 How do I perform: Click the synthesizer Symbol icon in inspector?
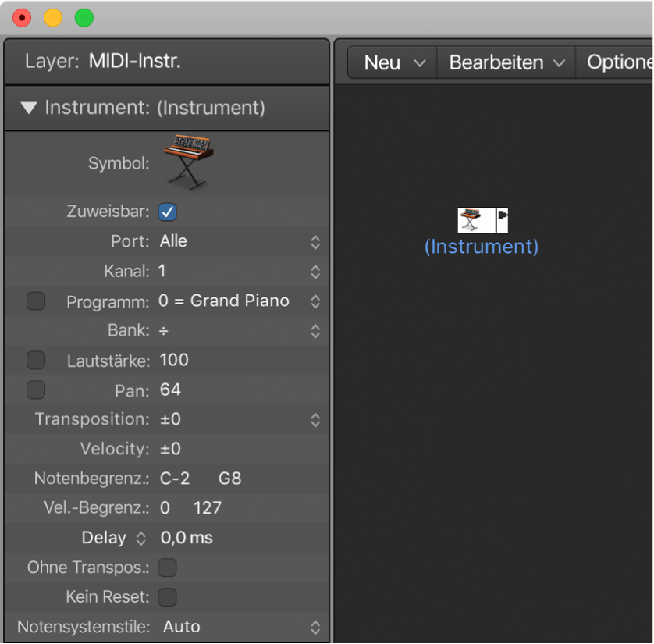click(189, 162)
